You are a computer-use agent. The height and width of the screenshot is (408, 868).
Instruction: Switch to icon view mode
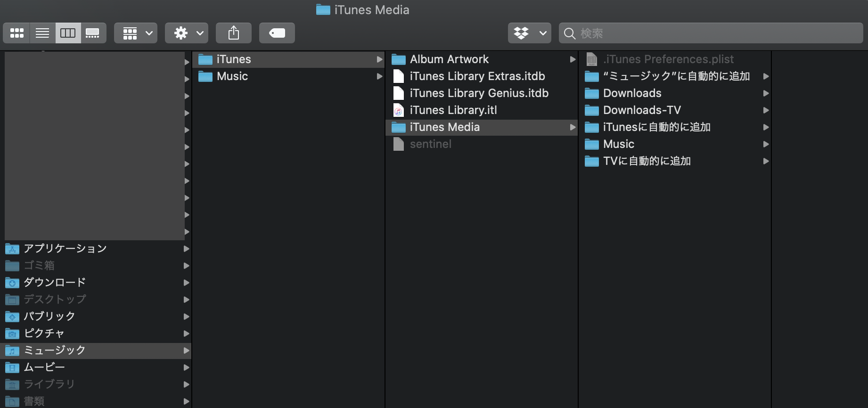[17, 33]
